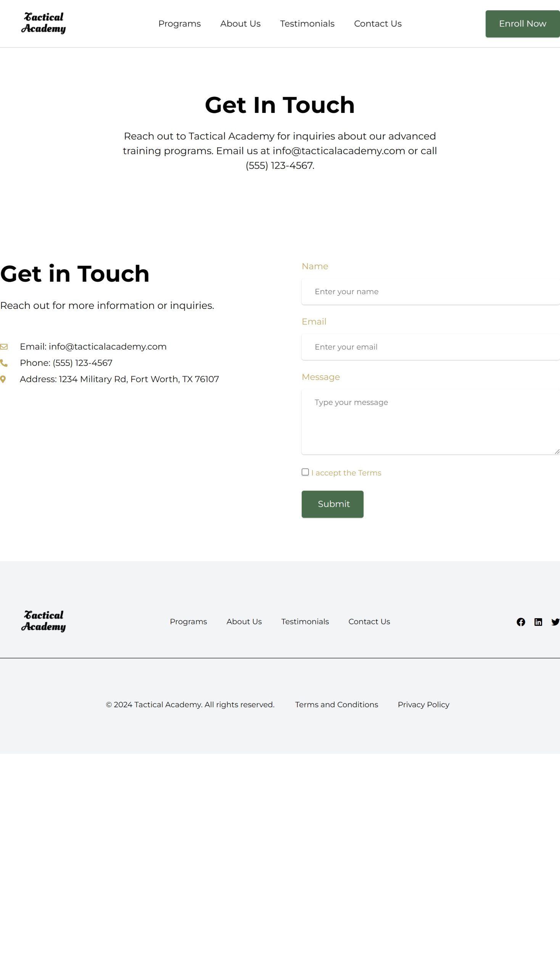Image resolution: width=560 pixels, height=977 pixels.
Task: Click the map pin icon beside Address
Action: 3,379
